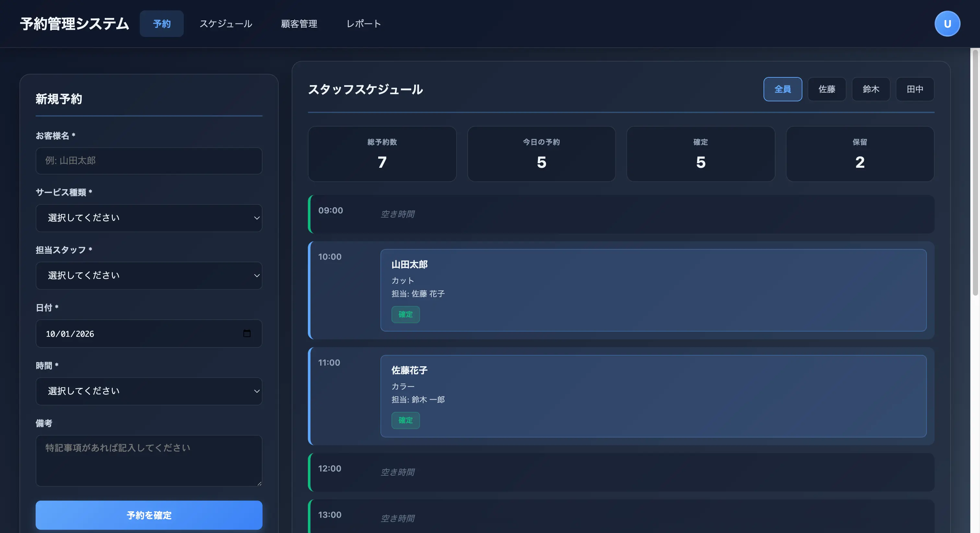Click 確定 badge on 山田太郎 booking
The image size is (980, 533).
point(405,314)
